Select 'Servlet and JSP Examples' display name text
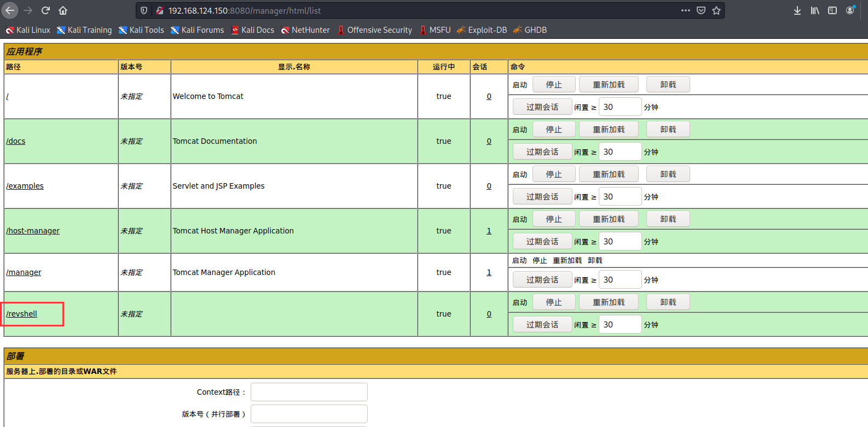Viewport: 868px width, 427px height. (218, 186)
